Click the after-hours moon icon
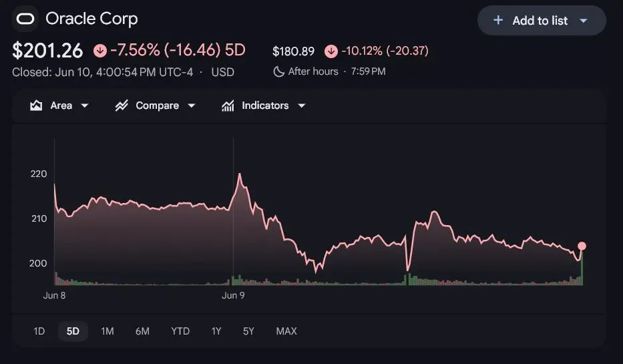Viewport: 623px width, 364px height. 279,71
